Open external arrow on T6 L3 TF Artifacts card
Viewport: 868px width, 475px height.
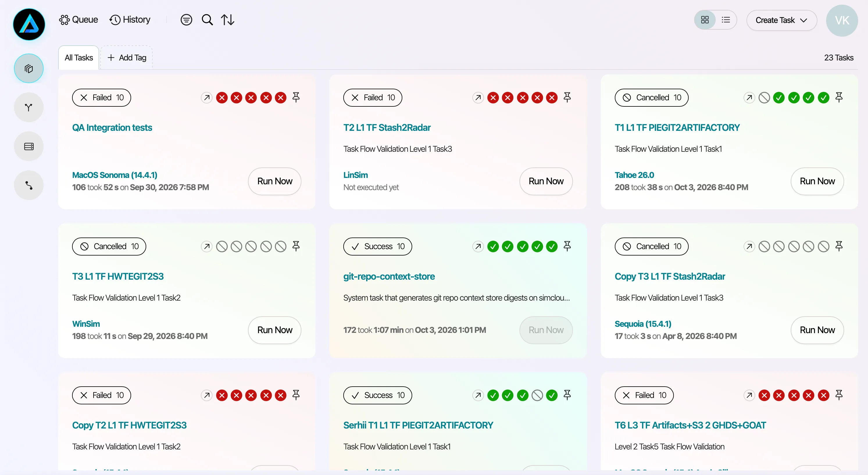749,395
